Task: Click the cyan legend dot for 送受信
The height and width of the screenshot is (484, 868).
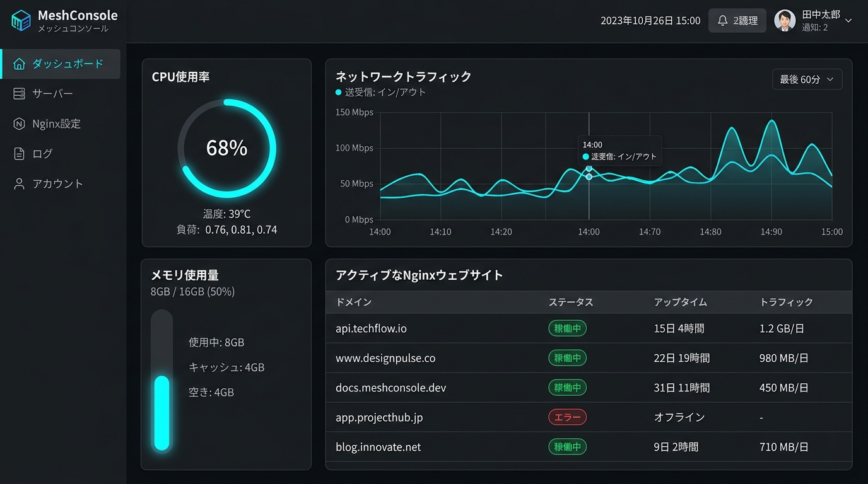Action: click(339, 92)
